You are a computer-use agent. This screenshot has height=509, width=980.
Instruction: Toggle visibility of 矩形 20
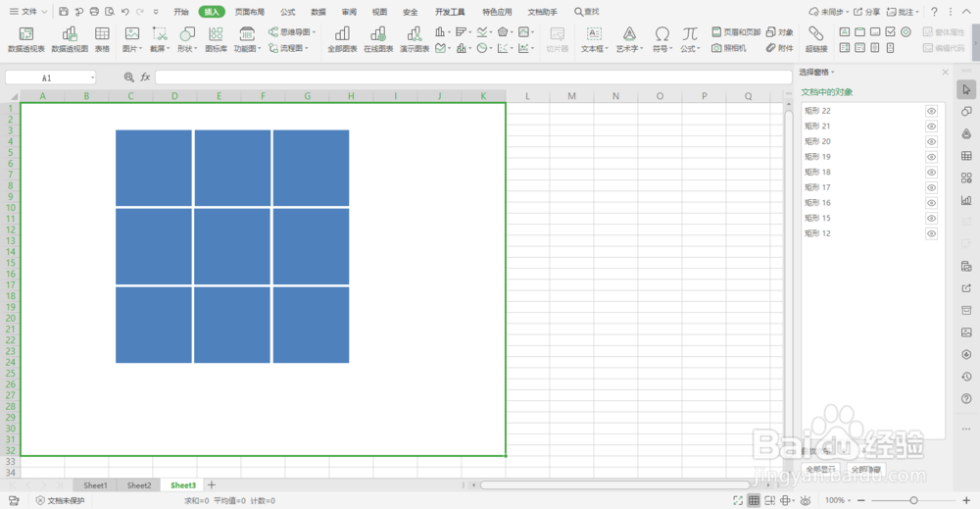click(x=931, y=141)
